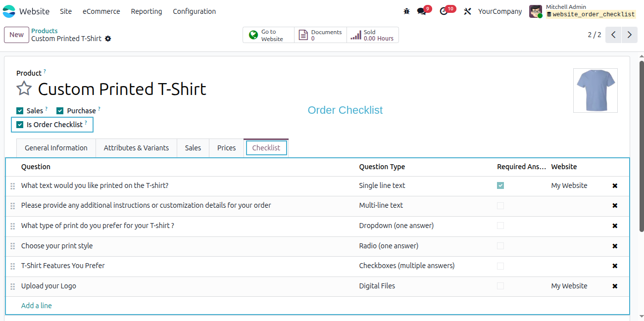Image resolution: width=644 pixels, height=321 pixels.
Task: Delete the 'T-Shirt Features You Prefer' row
Action: [x=615, y=266]
